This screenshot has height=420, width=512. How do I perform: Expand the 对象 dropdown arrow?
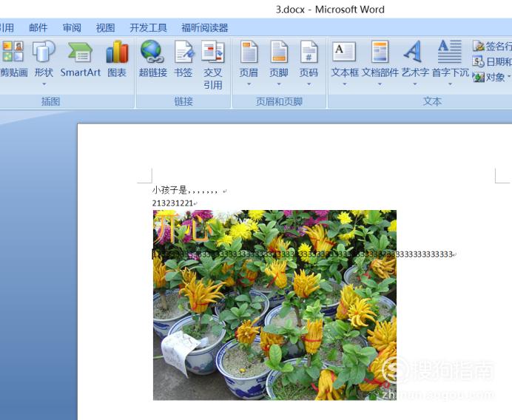pos(509,77)
